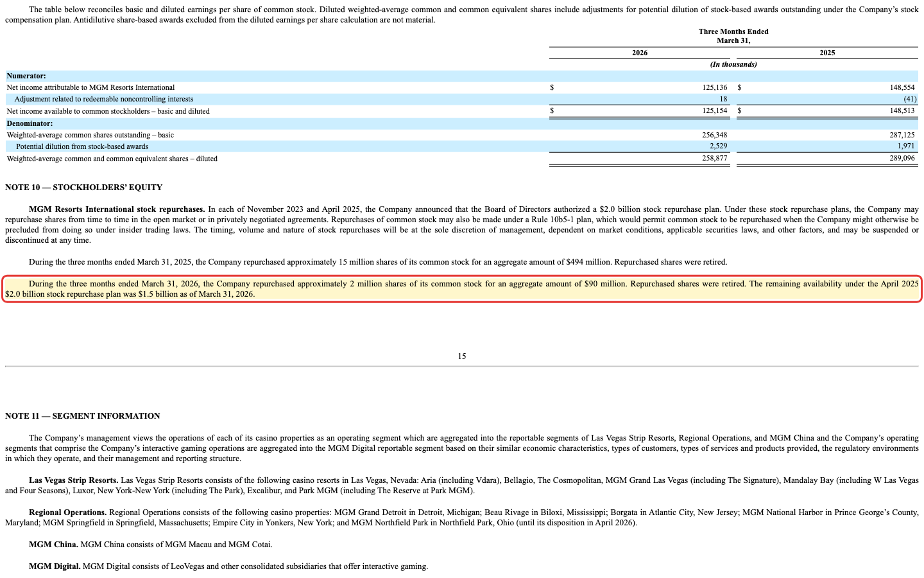Image resolution: width=924 pixels, height=578 pixels.
Task: Click the 2026 column header
Action: [x=640, y=53]
